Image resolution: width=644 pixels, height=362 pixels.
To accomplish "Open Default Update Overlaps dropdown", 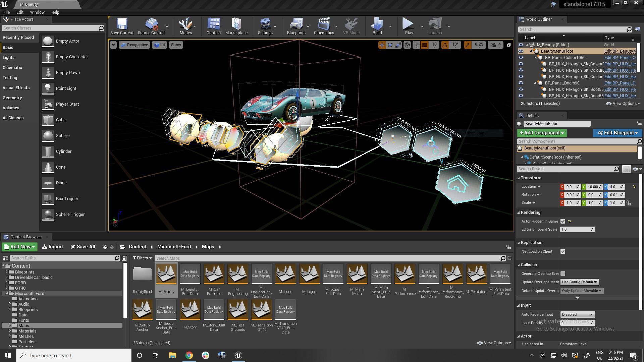I will pyautogui.click(x=582, y=291).
